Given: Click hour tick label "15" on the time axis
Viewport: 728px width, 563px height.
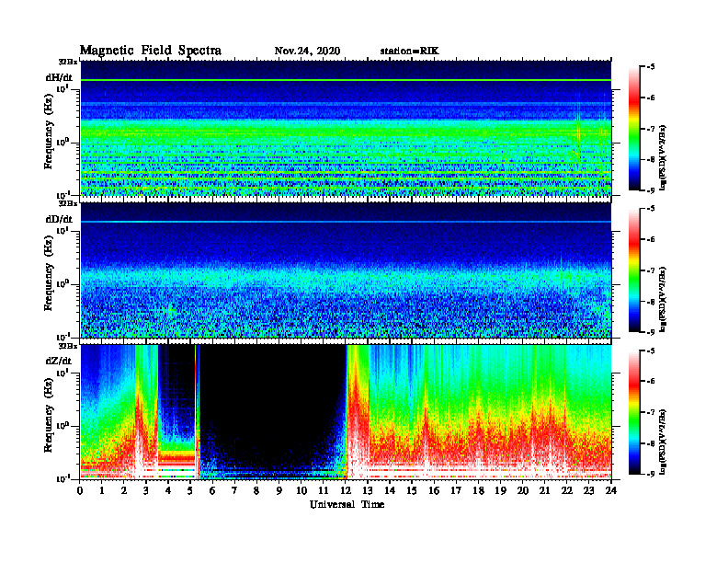Looking at the screenshot, I should (412, 490).
